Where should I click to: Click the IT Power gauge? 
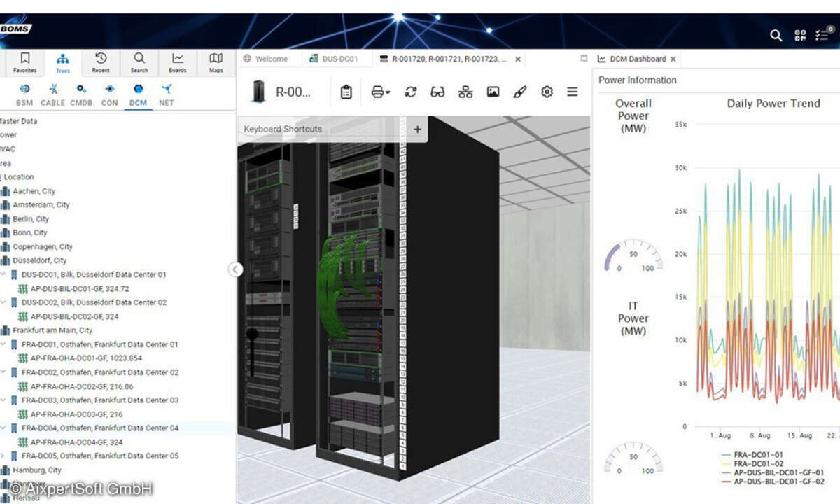(x=633, y=458)
